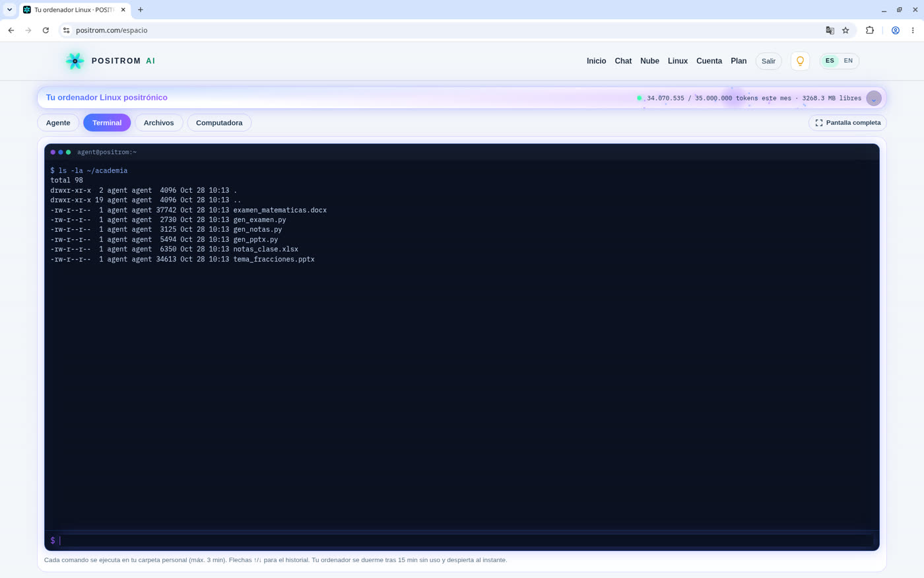Open Nube in the top navigation
This screenshot has height=578, width=924.
coord(649,61)
